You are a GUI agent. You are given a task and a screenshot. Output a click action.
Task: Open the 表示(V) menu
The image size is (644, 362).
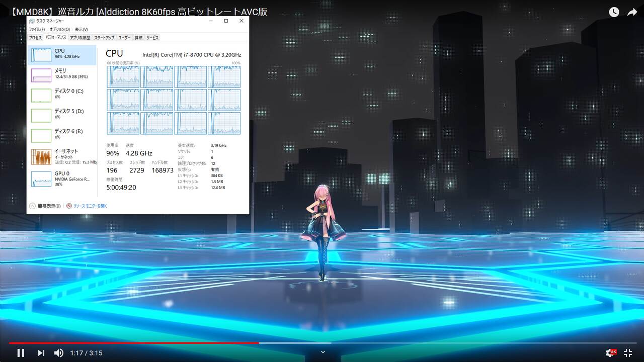81,30
